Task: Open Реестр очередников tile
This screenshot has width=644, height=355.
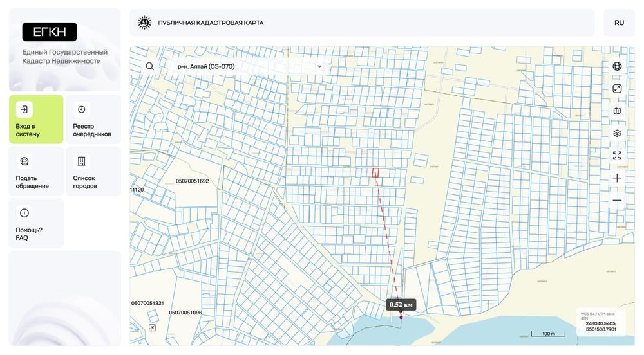Action: pyautogui.click(x=93, y=119)
